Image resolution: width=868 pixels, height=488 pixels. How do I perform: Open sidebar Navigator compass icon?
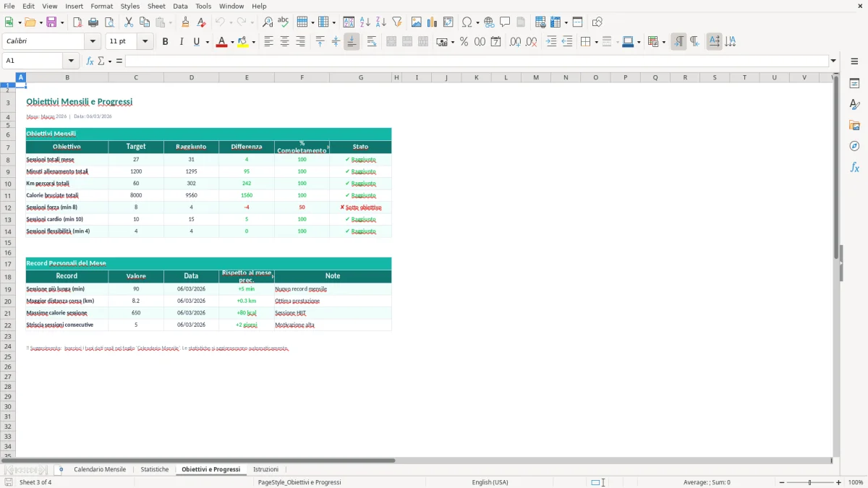[x=854, y=146]
